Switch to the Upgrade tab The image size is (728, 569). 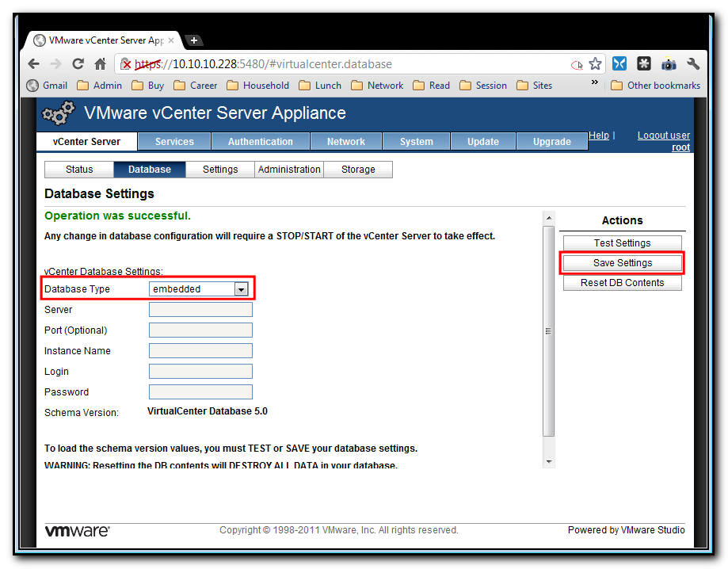point(552,142)
